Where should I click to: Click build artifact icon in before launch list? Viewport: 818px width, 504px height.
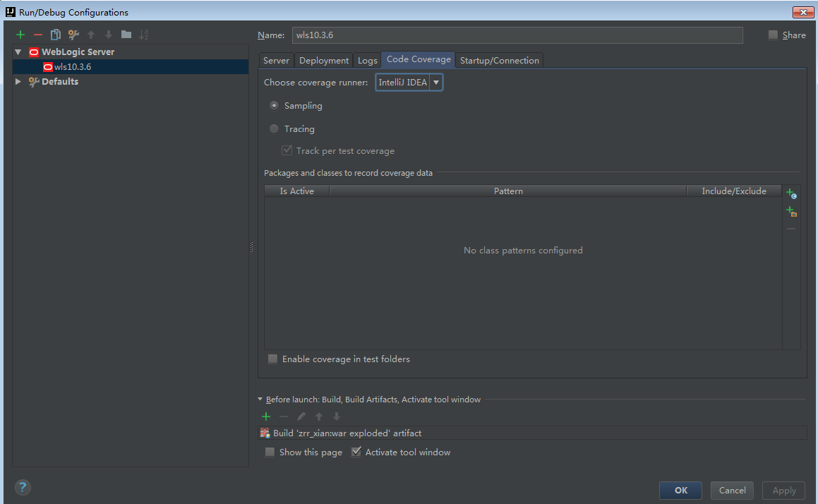pos(265,433)
